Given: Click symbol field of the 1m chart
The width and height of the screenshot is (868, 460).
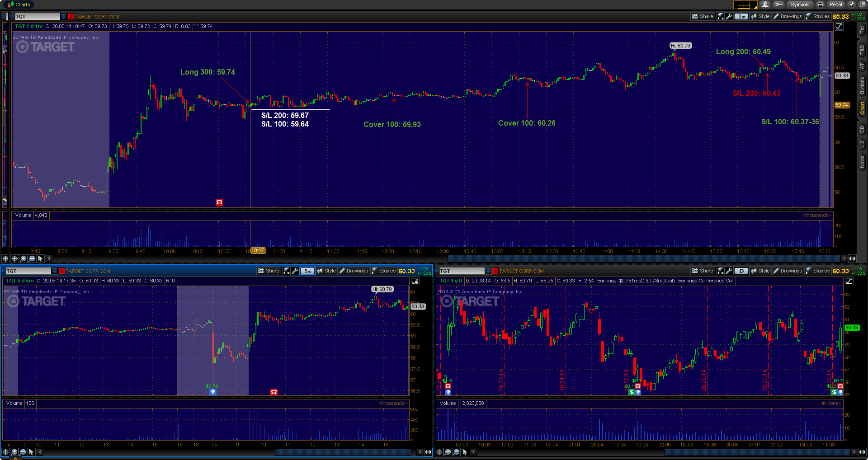Looking at the screenshot, I should click(38, 17).
